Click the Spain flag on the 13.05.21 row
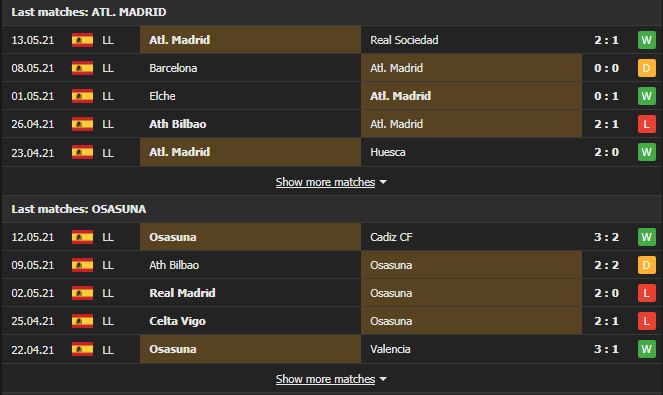 click(82, 40)
